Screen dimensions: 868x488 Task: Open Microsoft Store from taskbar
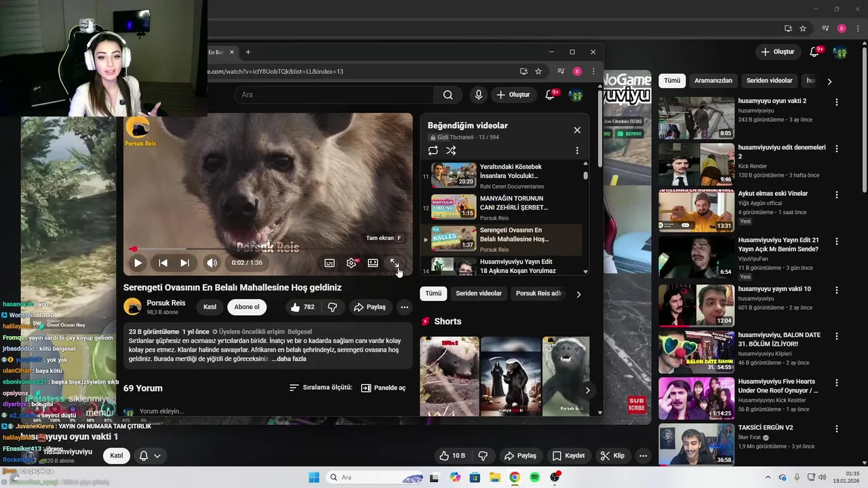[475, 477]
